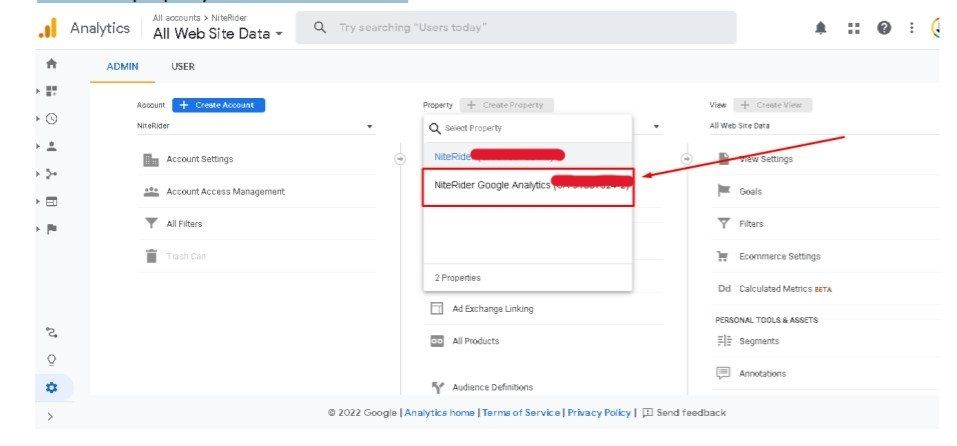957x446 pixels.
Task: Click the Create Account button
Action: point(218,105)
